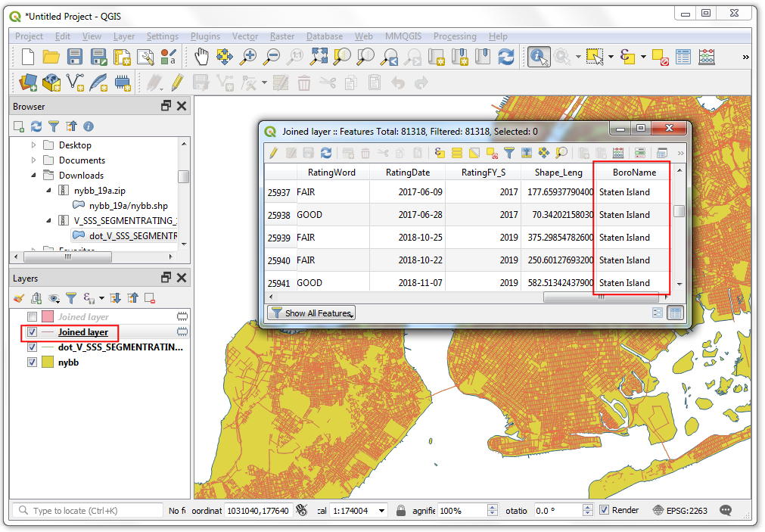Image resolution: width=765 pixels, height=532 pixels.
Task: Expand the Documents folder in Browser
Action: click(34, 160)
